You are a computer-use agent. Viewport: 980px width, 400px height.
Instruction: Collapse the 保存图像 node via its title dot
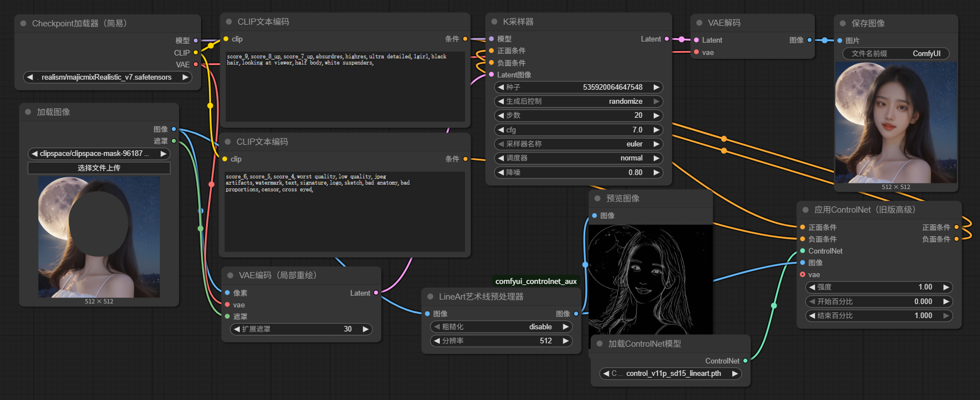(x=843, y=24)
